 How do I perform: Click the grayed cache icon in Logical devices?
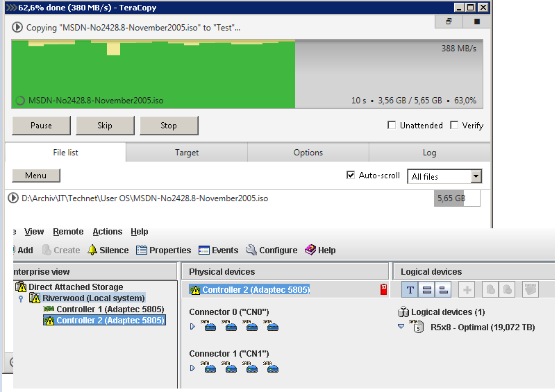[x=531, y=289]
